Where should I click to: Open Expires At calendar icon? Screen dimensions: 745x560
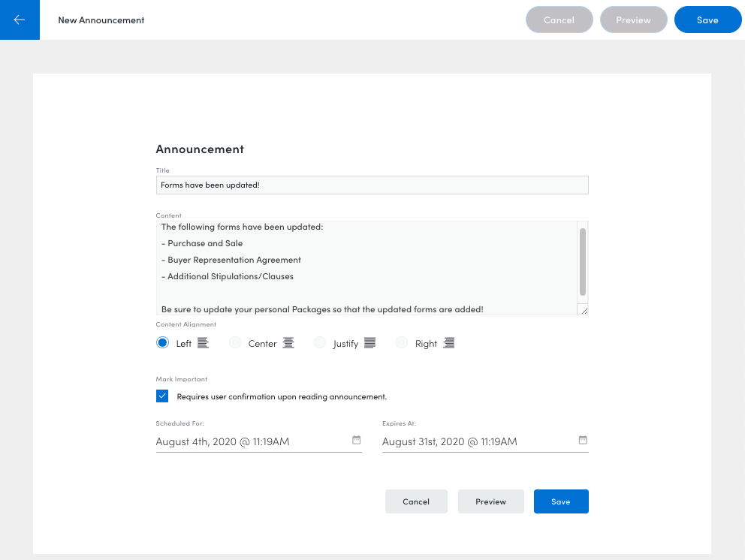tap(583, 440)
